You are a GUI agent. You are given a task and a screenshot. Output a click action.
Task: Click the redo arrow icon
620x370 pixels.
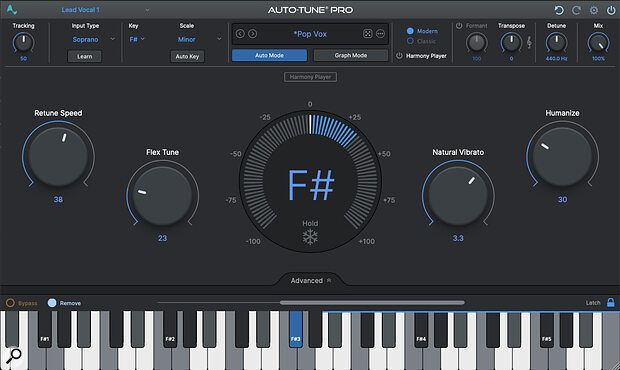coord(576,10)
